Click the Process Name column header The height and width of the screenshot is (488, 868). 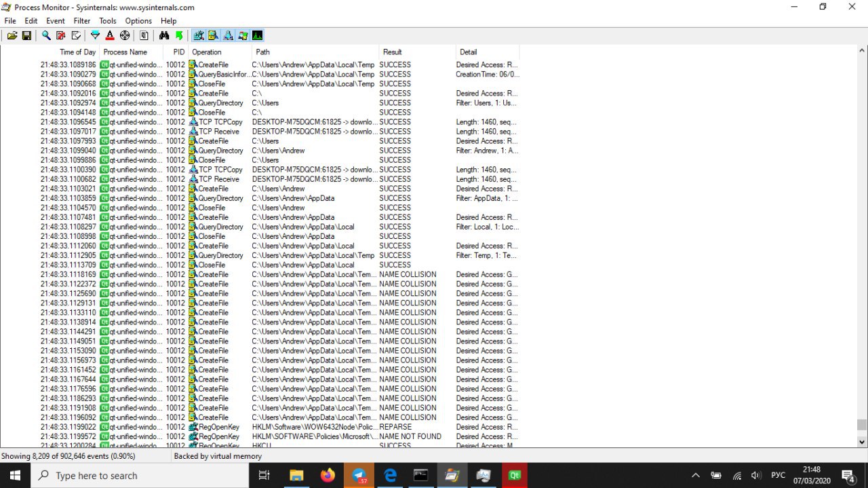[x=131, y=52]
